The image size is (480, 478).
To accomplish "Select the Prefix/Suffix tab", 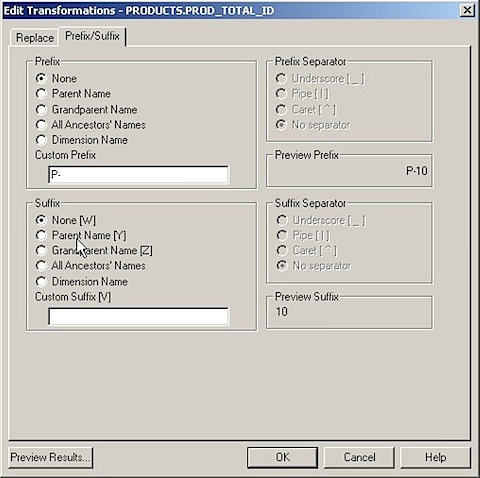I will click(92, 36).
